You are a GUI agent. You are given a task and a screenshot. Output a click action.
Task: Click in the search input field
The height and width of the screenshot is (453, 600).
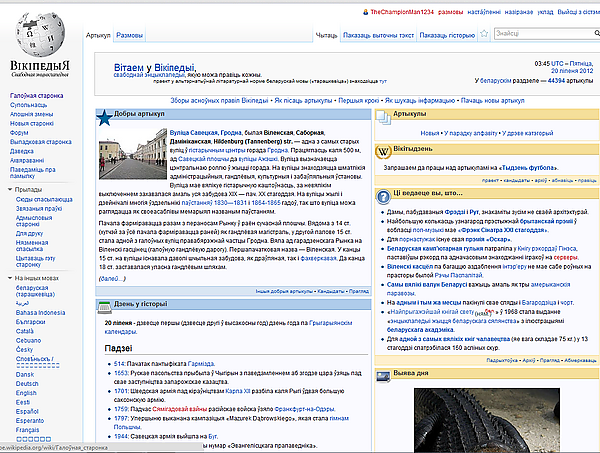coord(544,34)
